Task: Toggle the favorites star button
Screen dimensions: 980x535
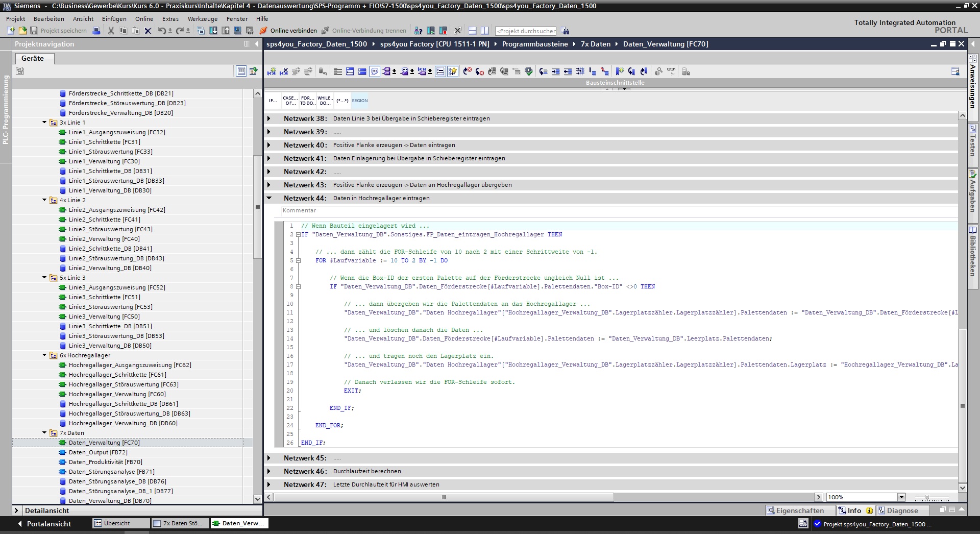Action: tap(453, 71)
